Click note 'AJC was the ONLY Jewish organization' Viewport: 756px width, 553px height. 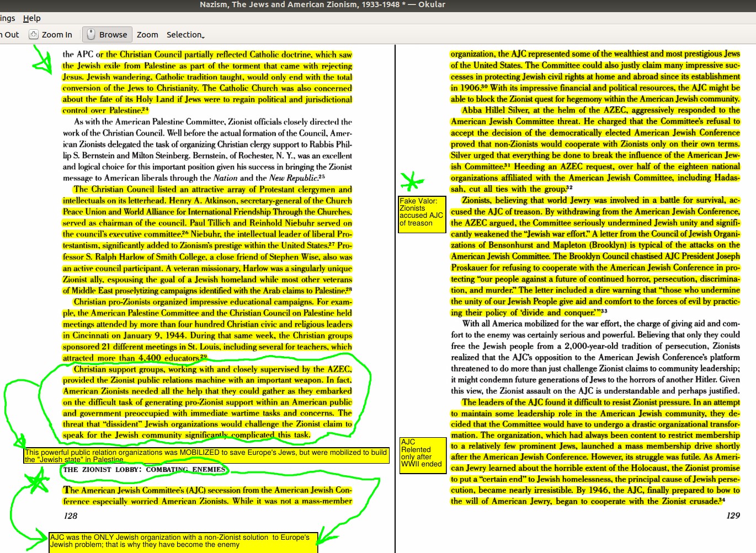183,541
